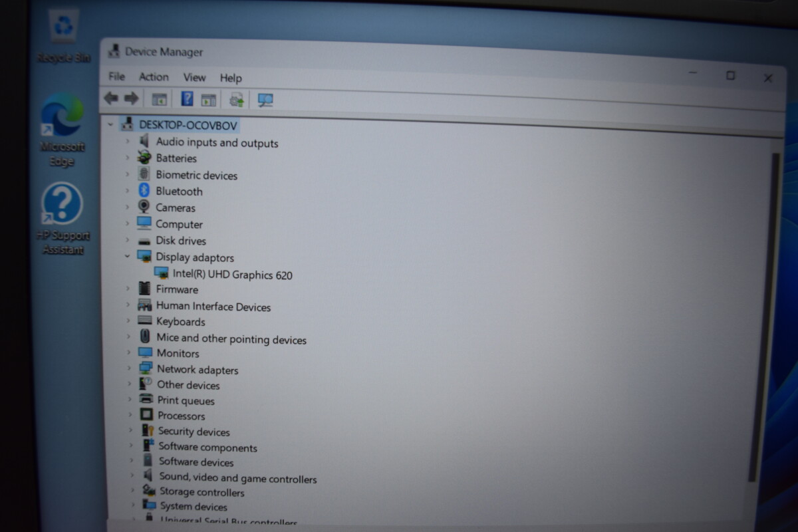
Task: Click the Processors category icon
Action: pos(147,415)
